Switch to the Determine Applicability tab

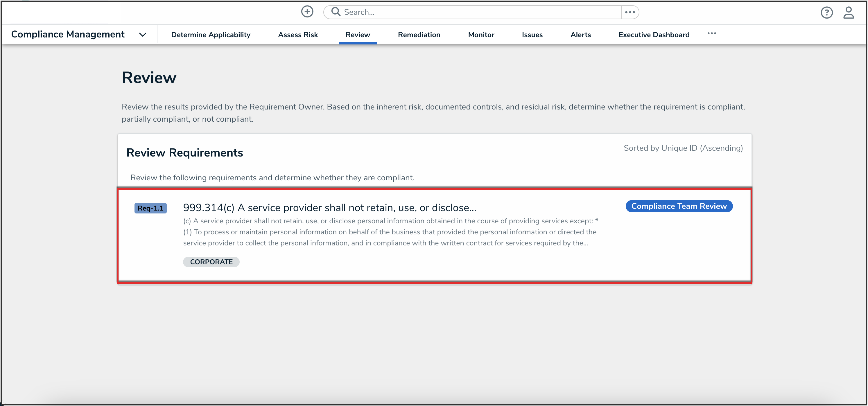pyautogui.click(x=211, y=35)
